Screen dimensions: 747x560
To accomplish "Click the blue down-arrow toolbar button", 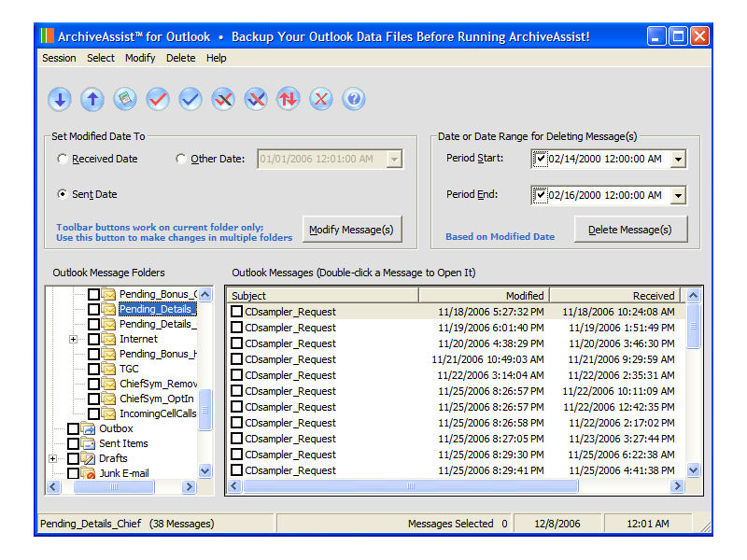I will pyautogui.click(x=60, y=100).
